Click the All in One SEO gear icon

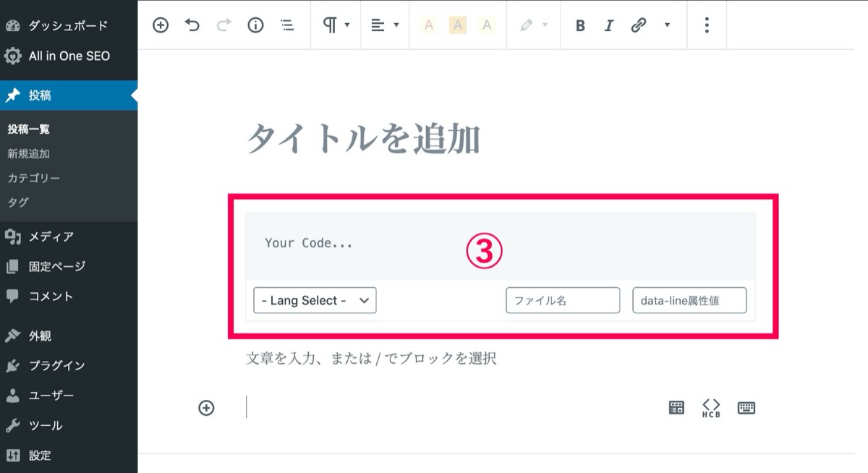12,56
